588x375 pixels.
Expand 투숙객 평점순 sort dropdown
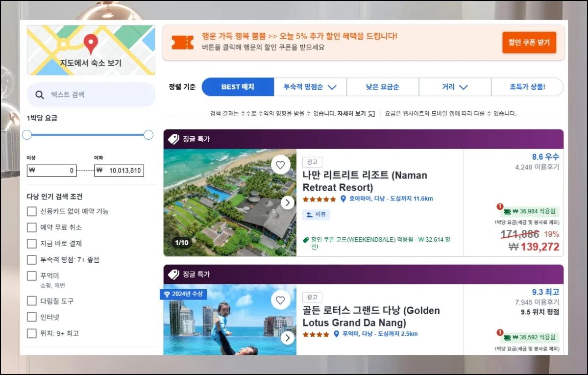pyautogui.click(x=310, y=87)
